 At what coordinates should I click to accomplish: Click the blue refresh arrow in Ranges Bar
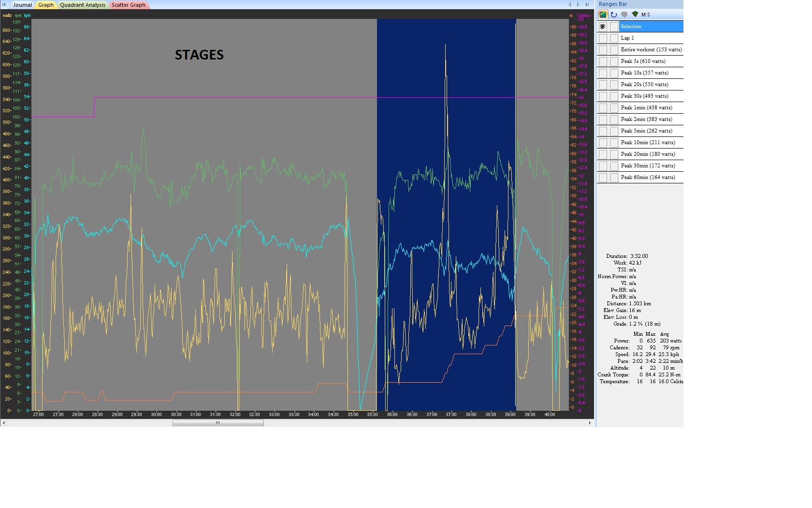pos(614,15)
